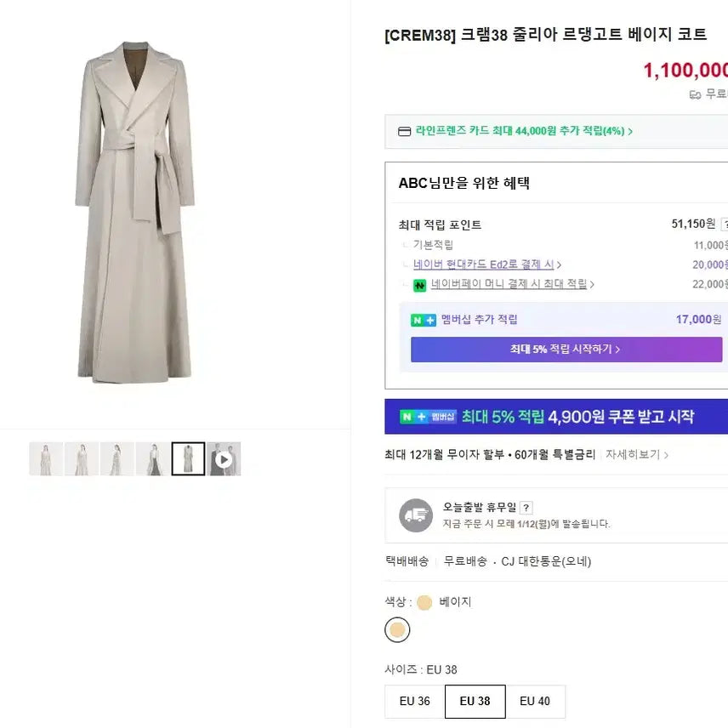Screen dimensions: 728x728
Task: Click the 4,900원 쿠폰 받고 시작 banner
Action: click(553, 416)
